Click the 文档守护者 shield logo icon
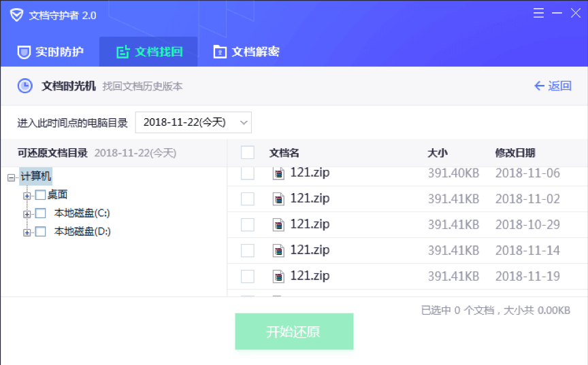The height and width of the screenshot is (365, 588). (16, 15)
